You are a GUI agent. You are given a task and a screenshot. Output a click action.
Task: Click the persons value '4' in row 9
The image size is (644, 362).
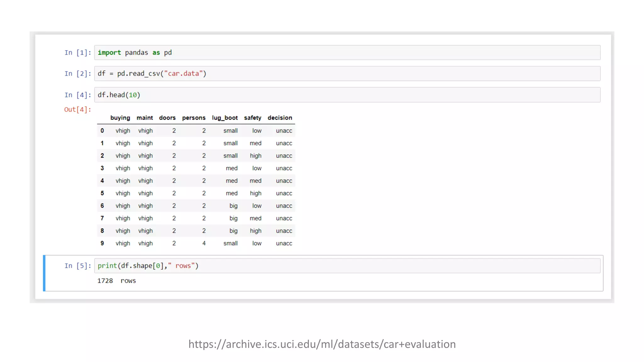coord(204,243)
